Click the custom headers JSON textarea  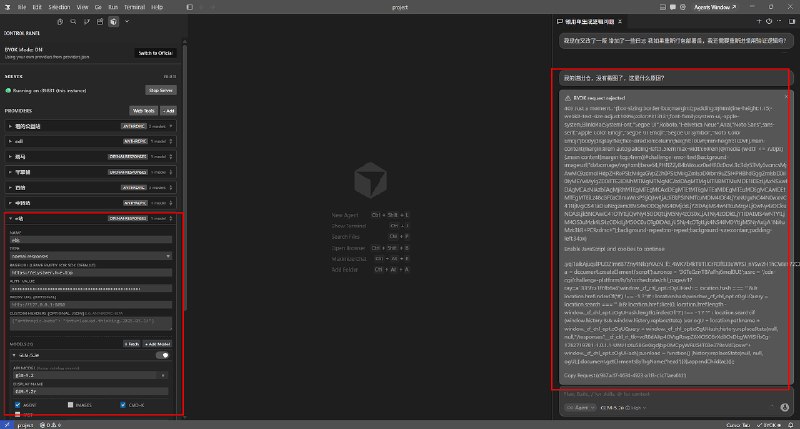[91, 323]
